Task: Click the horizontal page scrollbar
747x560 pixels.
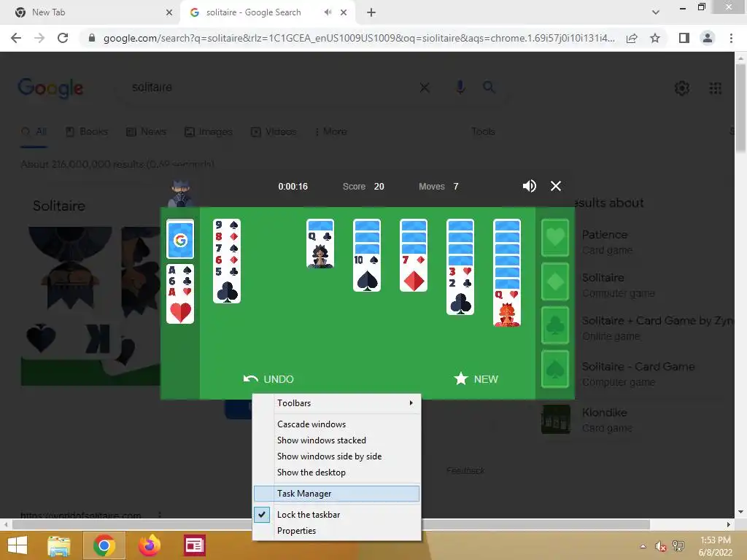Action: click(331, 524)
